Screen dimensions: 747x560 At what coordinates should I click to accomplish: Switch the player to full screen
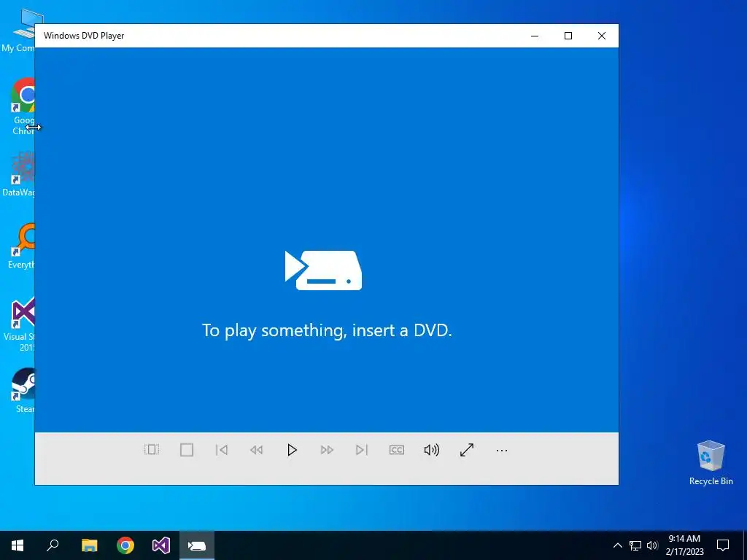click(467, 449)
